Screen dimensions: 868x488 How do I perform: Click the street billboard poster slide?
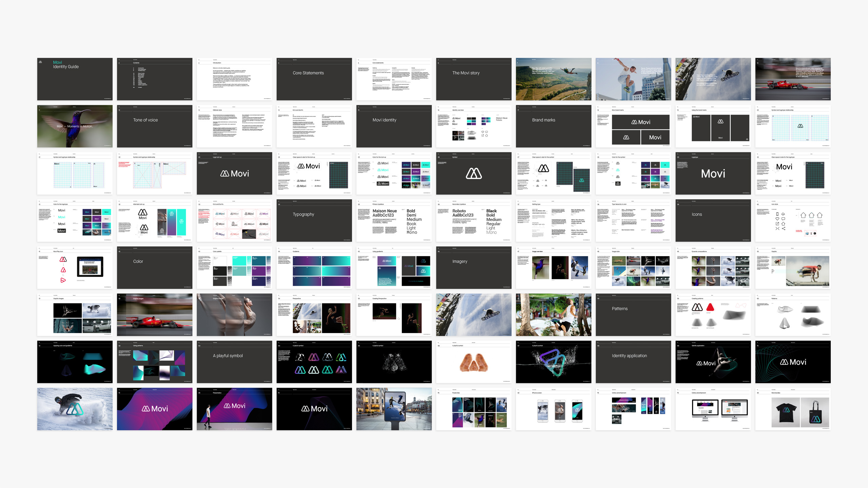click(x=394, y=409)
